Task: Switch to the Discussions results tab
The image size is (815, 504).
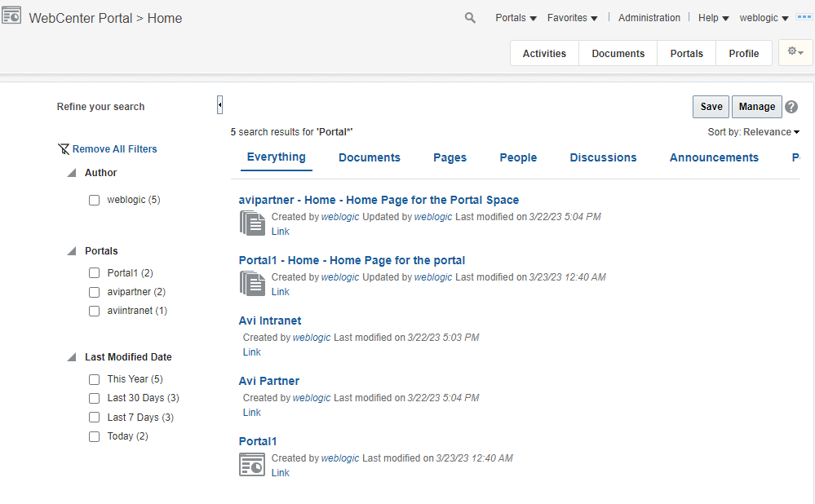Action: pyautogui.click(x=603, y=157)
